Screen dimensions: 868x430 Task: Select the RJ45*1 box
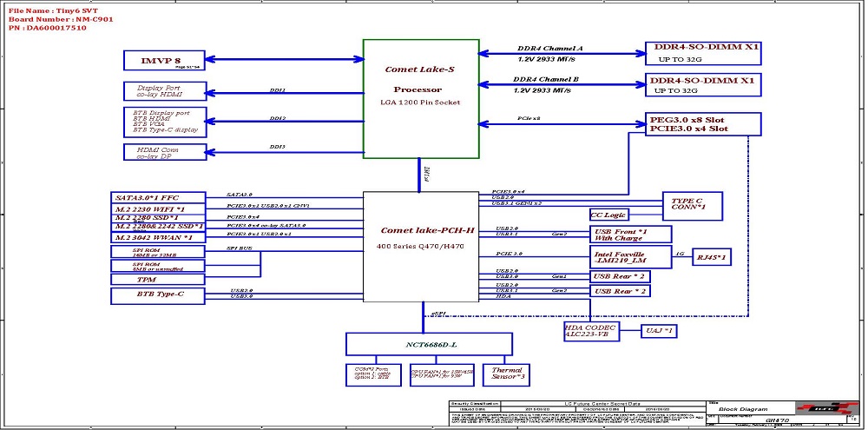click(x=710, y=258)
